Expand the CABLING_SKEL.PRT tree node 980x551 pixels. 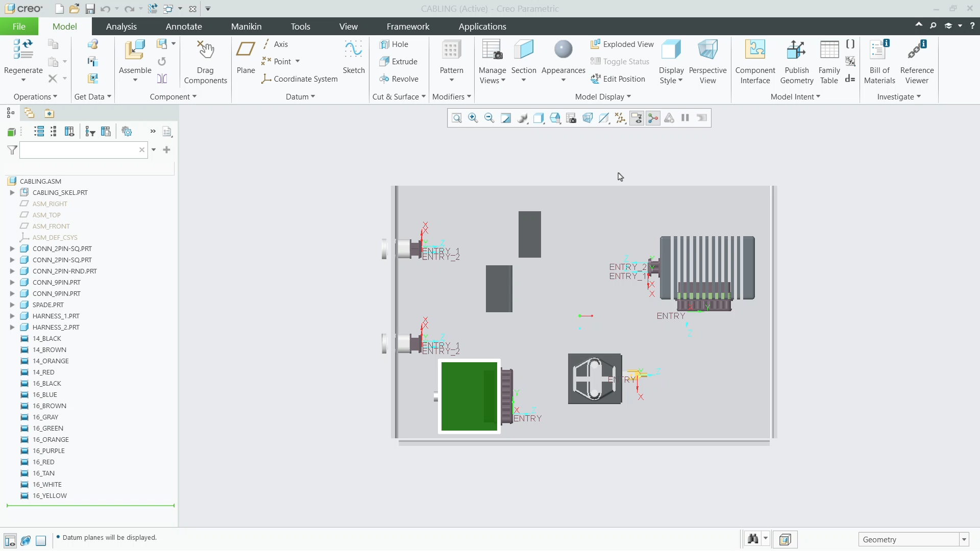tap(12, 193)
